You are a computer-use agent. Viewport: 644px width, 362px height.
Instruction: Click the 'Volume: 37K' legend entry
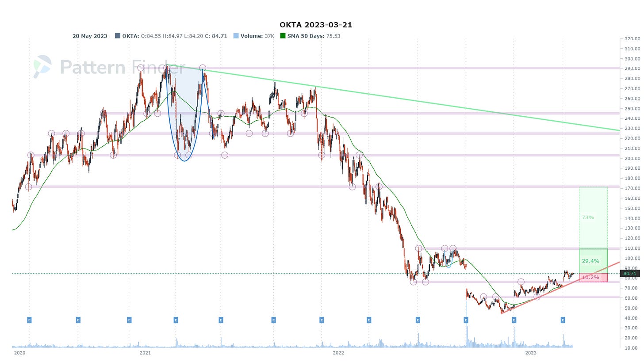(x=258, y=36)
